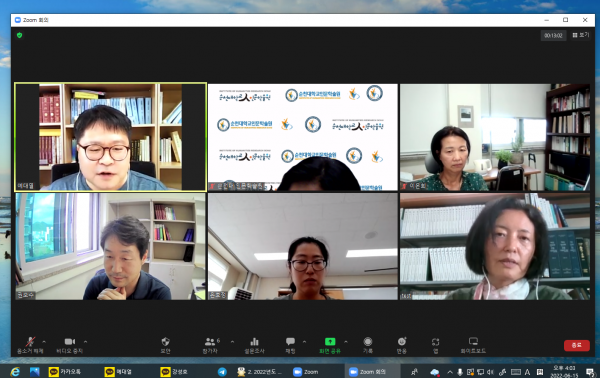Expand participants options arrow
This screenshot has width=600, height=378.
232,341
